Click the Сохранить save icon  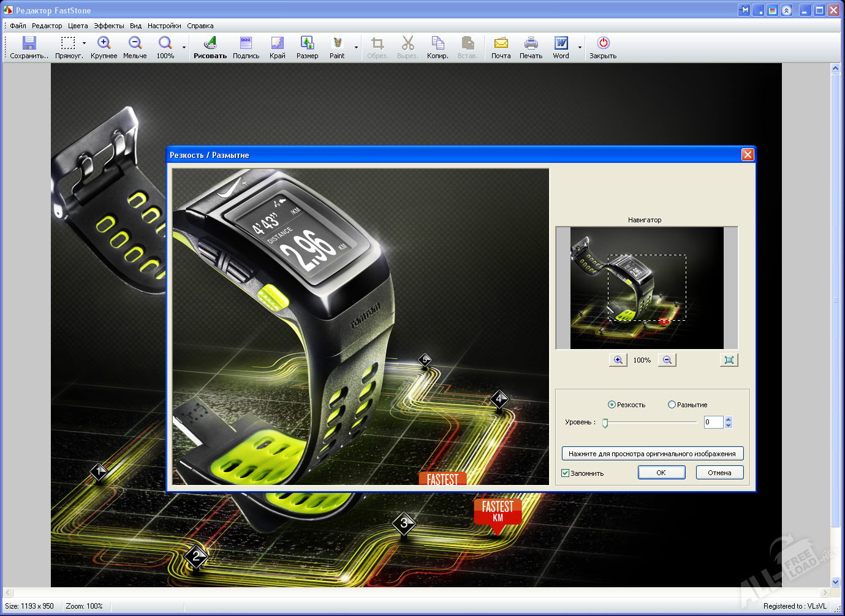click(x=29, y=43)
